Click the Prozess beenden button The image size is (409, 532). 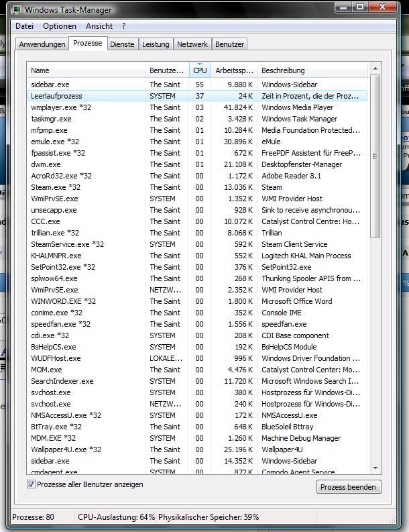coord(348,487)
